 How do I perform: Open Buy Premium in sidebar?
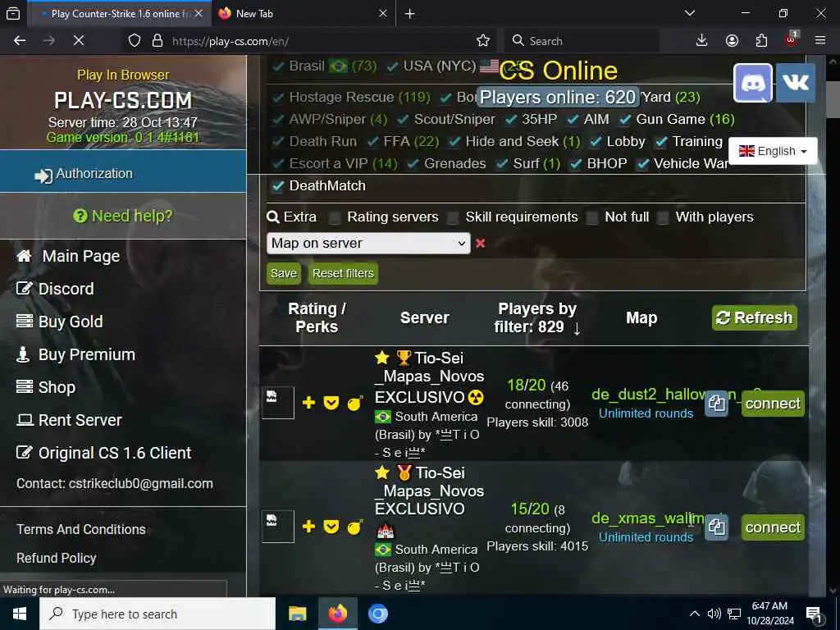pyautogui.click(x=87, y=354)
